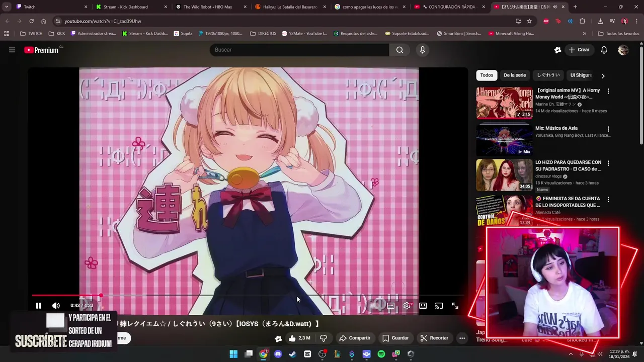Switch to theater mode
644x362 pixels.
coord(423,306)
